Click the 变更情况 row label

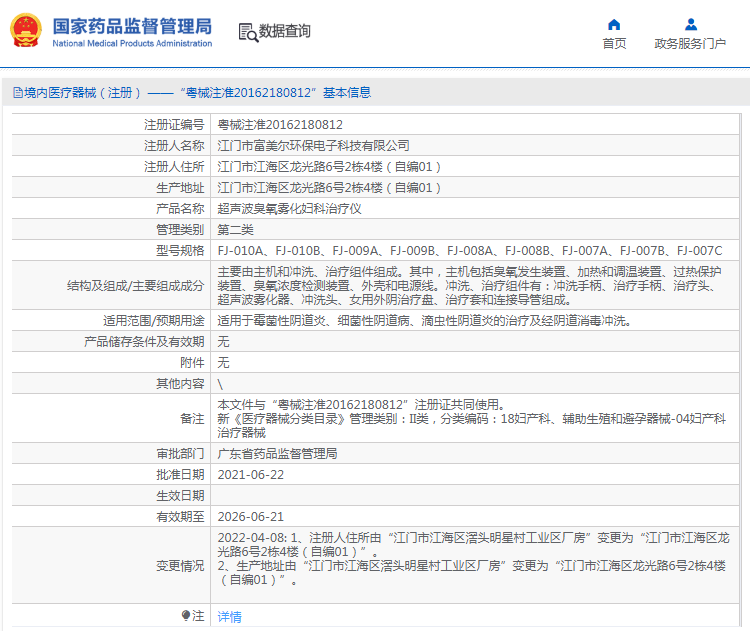[x=180, y=566]
